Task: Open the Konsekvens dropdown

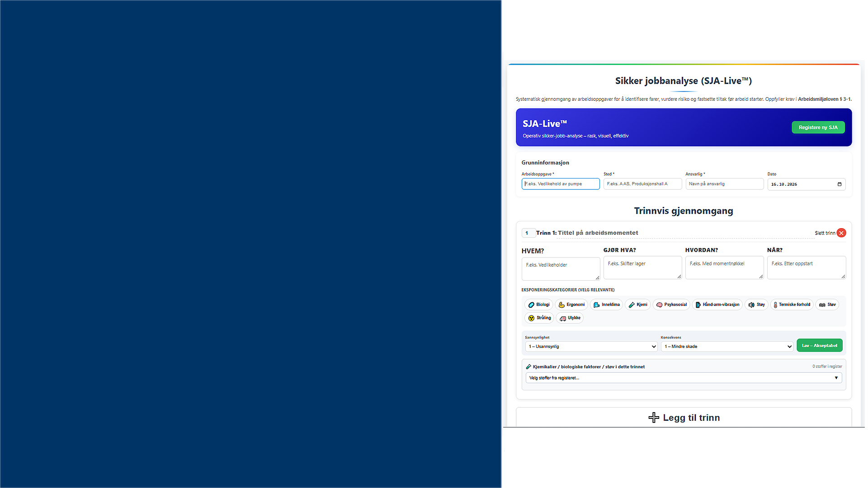Action: 727,347
